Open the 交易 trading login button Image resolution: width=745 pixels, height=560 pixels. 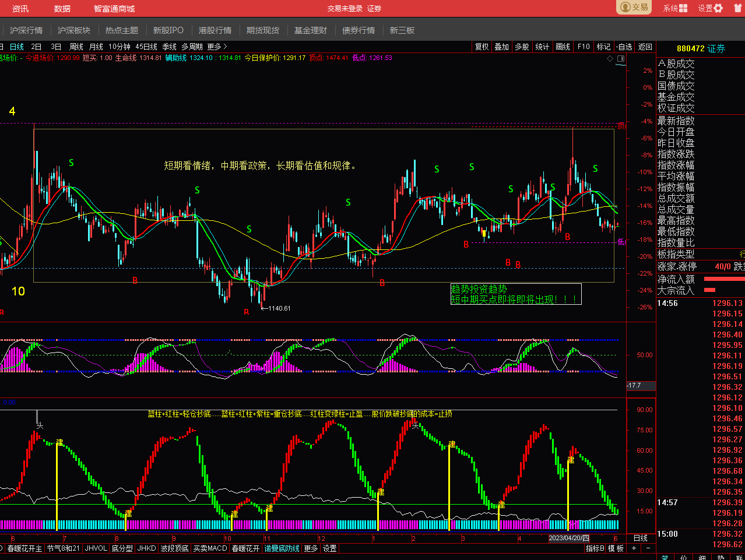[634, 8]
